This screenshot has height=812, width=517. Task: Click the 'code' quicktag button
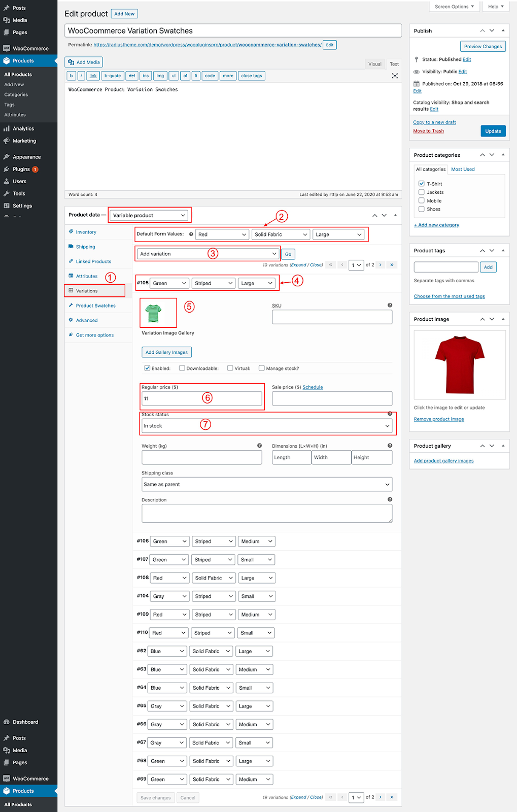click(x=210, y=76)
